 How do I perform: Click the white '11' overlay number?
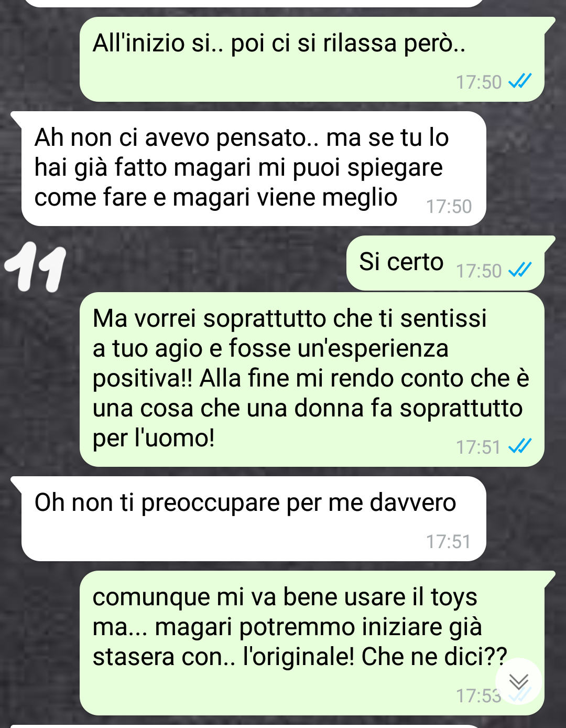[x=36, y=267]
